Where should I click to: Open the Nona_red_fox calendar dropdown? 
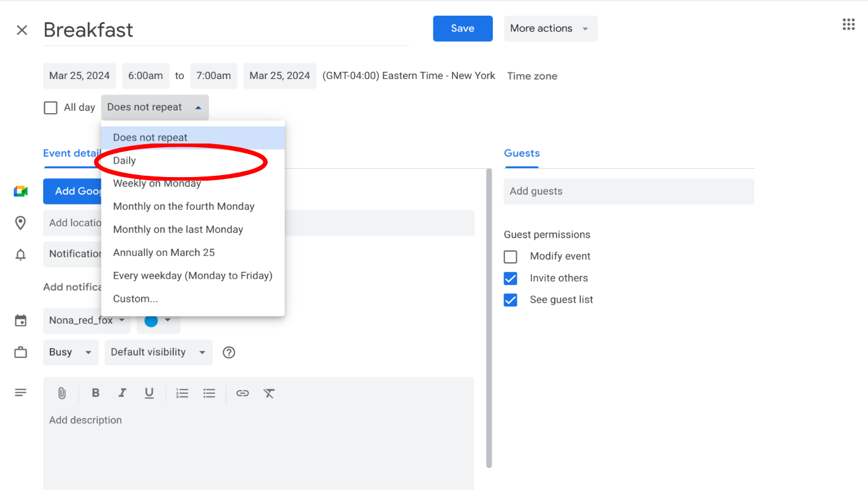tap(87, 321)
